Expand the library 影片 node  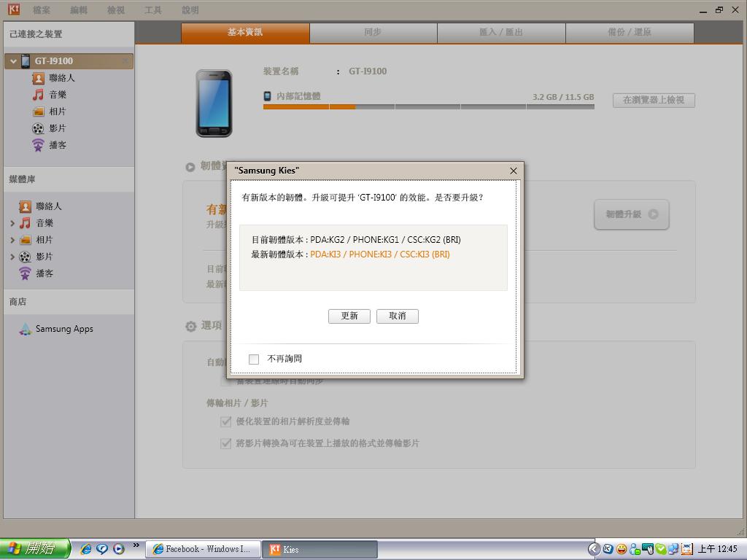12,257
